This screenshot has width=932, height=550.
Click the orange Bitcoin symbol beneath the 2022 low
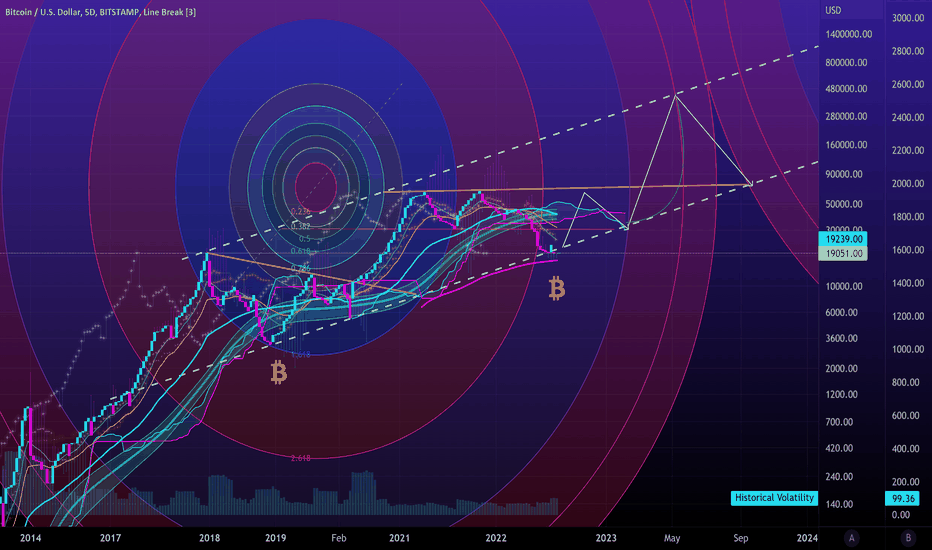click(556, 288)
